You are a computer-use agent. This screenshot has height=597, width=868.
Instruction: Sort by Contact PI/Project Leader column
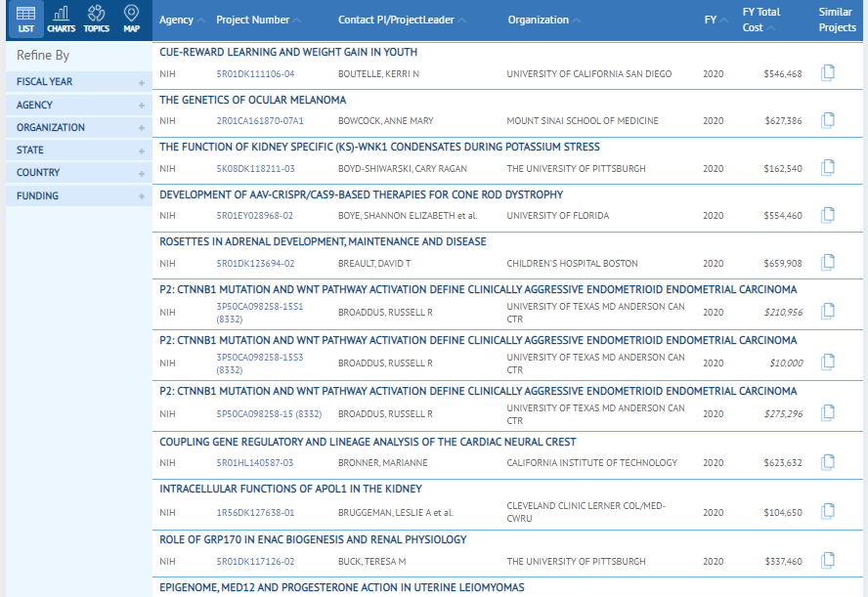pyautogui.click(x=402, y=20)
